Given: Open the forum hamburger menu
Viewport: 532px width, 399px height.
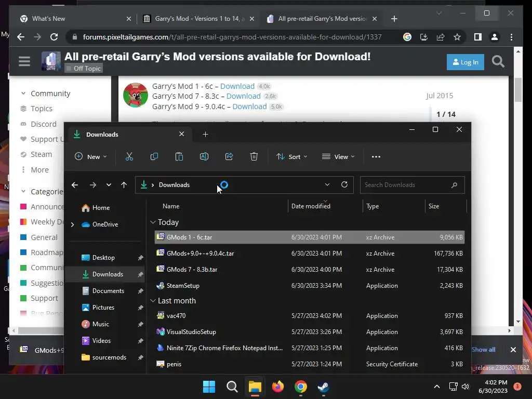Looking at the screenshot, I should (24, 61).
